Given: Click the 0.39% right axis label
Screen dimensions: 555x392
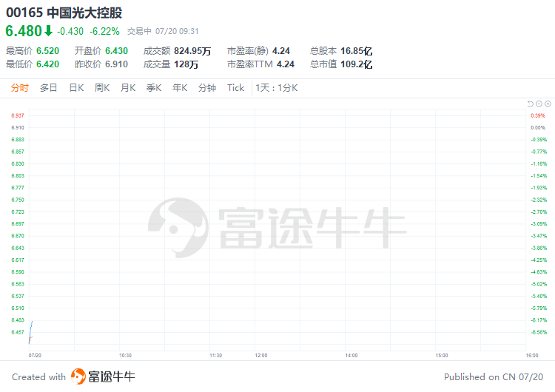Looking at the screenshot, I should tap(538, 115).
